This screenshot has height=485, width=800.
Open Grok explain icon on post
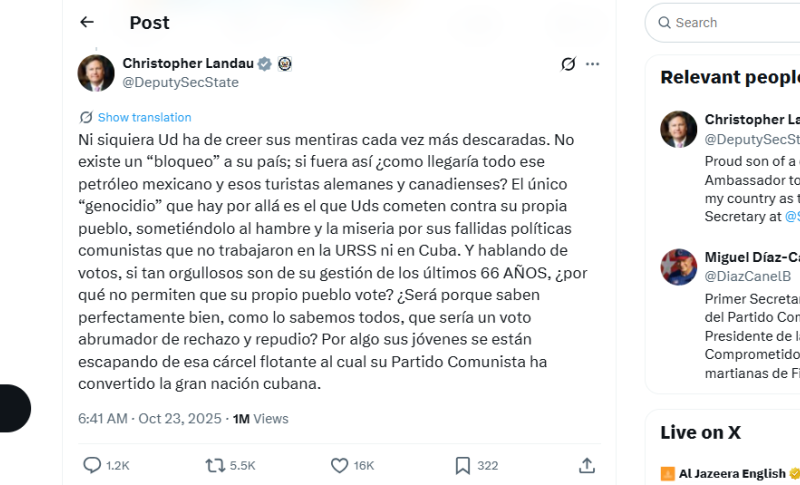[x=568, y=64]
